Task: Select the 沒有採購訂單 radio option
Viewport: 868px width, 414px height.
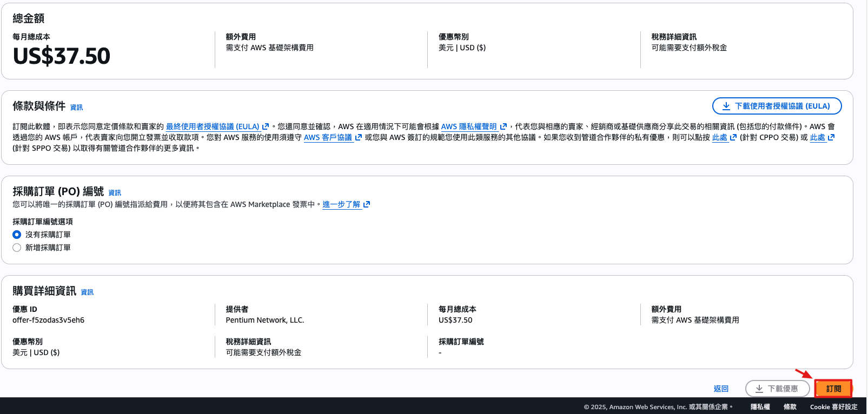Action: pyautogui.click(x=17, y=235)
